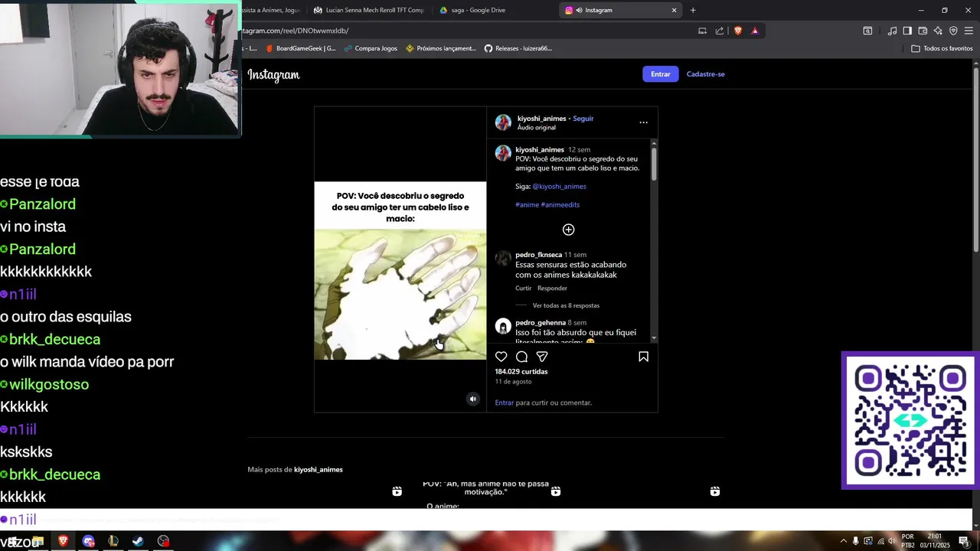Open the Brave VPN shield icon
The width and height of the screenshot is (980, 551).
(953, 31)
